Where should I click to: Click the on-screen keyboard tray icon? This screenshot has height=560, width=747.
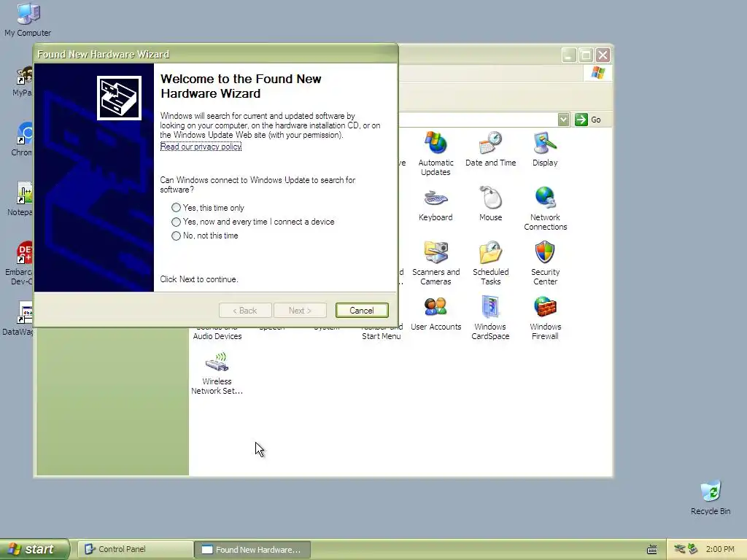click(651, 550)
